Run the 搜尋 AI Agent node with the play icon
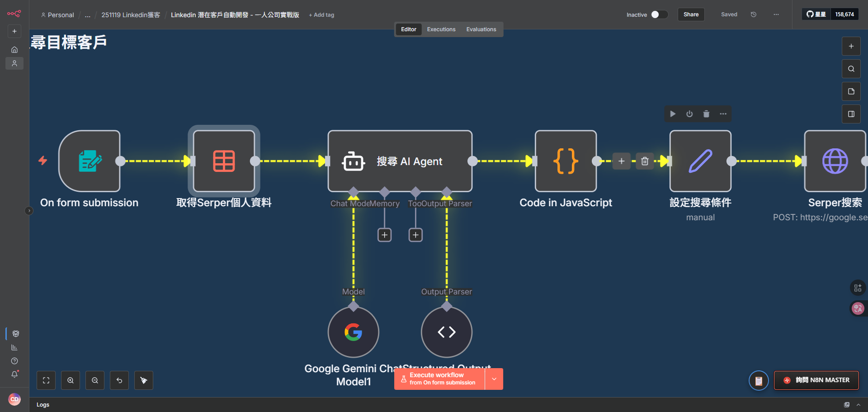This screenshot has height=412, width=868. point(673,114)
